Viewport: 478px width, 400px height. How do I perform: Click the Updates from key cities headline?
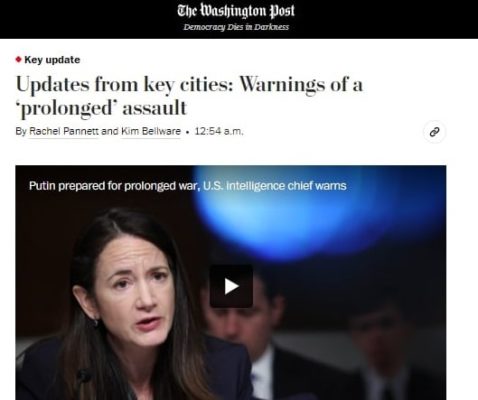[x=189, y=96]
